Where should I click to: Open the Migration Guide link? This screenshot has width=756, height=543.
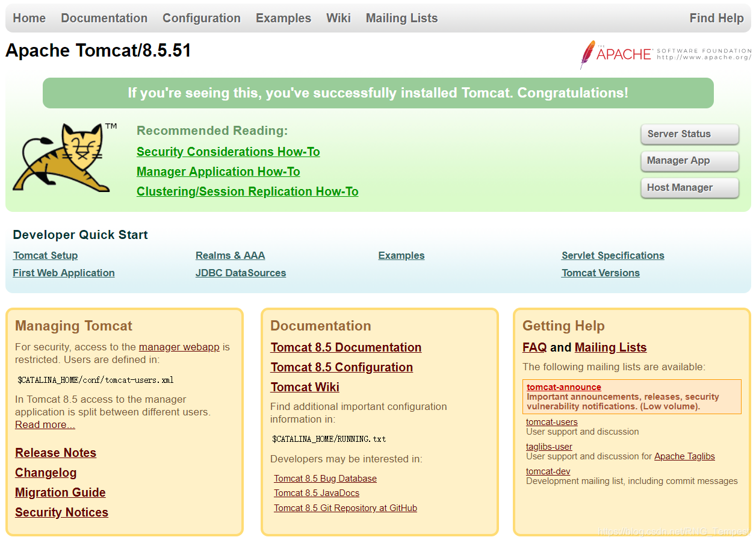60,492
